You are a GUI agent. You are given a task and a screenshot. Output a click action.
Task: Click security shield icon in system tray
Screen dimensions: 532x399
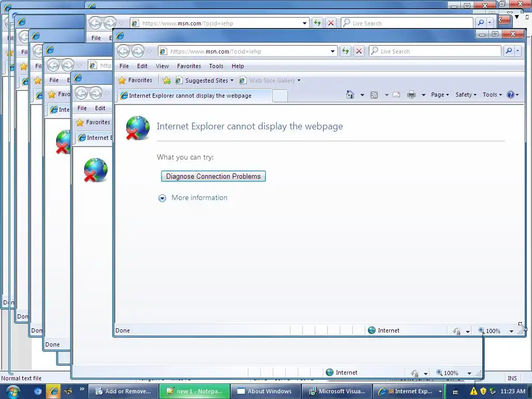pyautogui.click(x=483, y=391)
